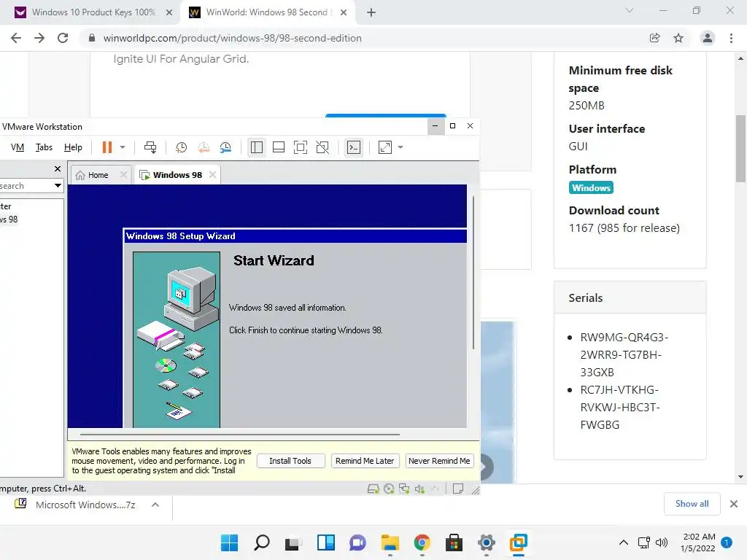This screenshot has width=747, height=560.
Task: Click the Install Tools button
Action: pos(290,461)
